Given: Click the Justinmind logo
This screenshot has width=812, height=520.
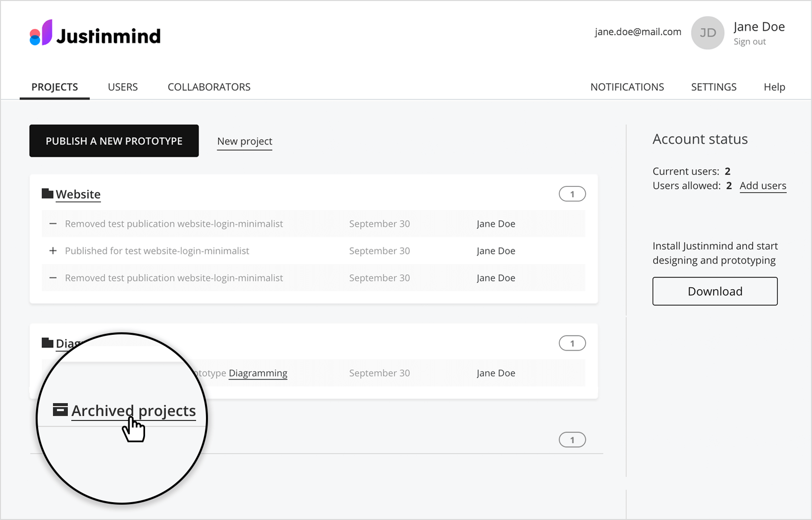Looking at the screenshot, I should pyautogui.click(x=95, y=33).
